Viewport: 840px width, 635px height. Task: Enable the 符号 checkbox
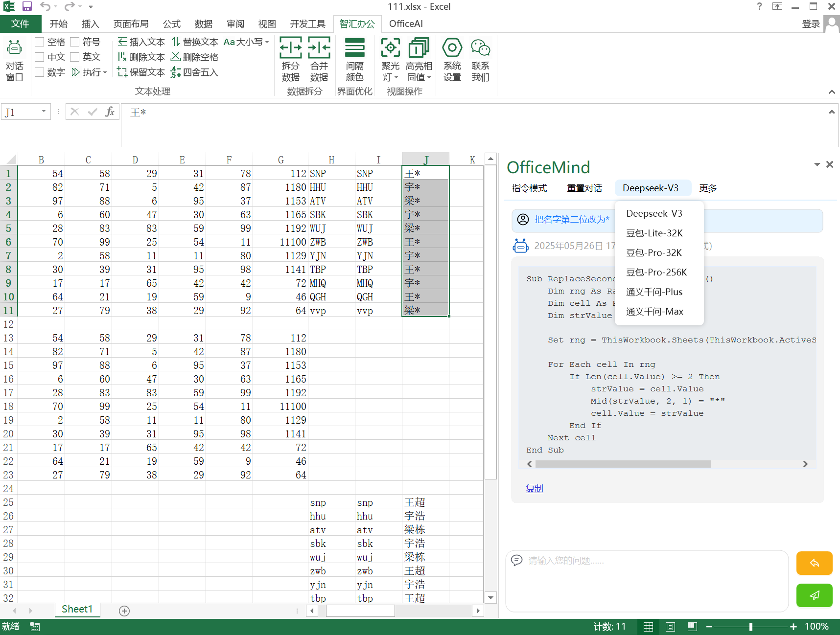tap(75, 42)
